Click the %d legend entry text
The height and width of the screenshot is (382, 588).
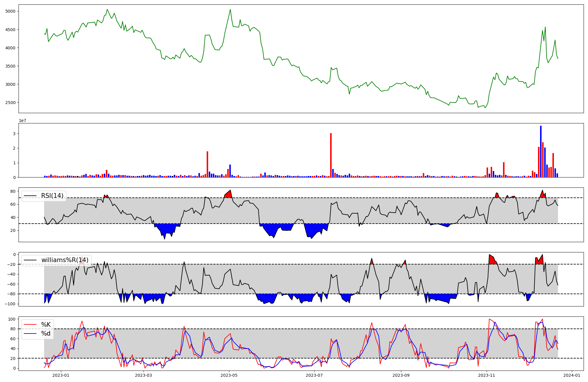tap(46, 334)
